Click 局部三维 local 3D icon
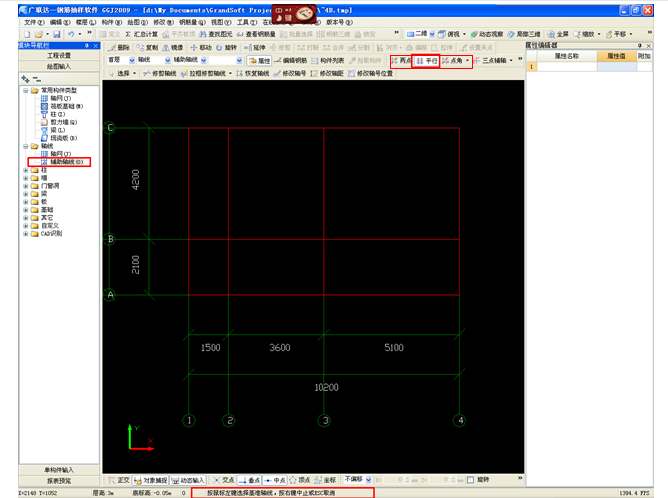The height and width of the screenshot is (498, 668). [524, 34]
